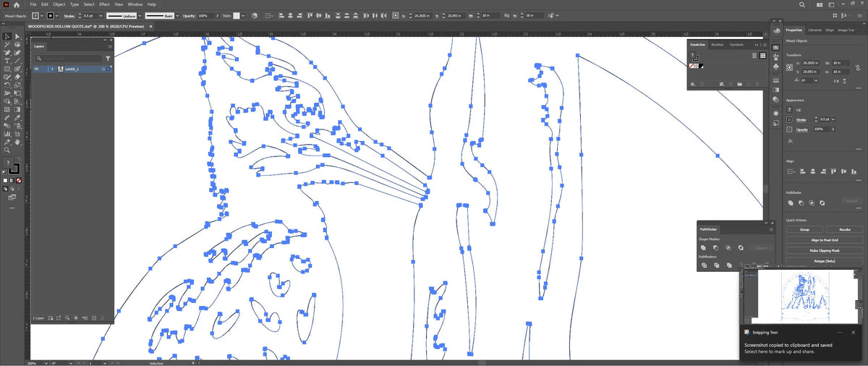Expand Opacity options arrow in Properties panel
This screenshot has height=366, width=868.
[833, 129]
